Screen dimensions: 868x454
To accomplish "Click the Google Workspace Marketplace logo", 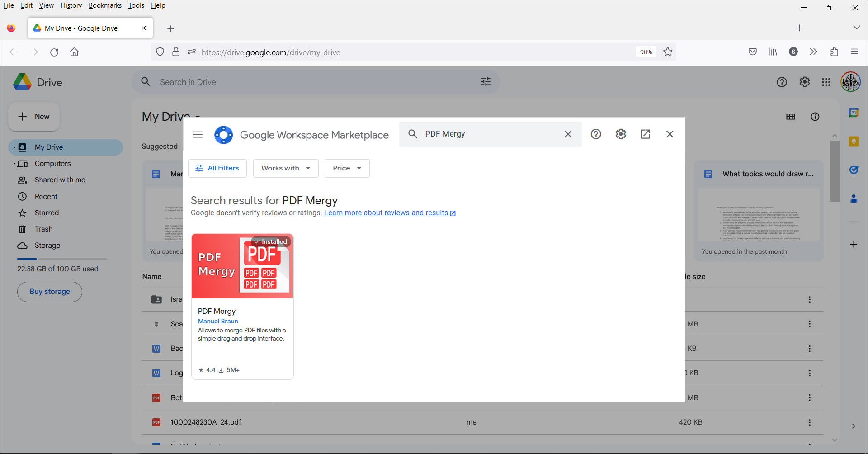I will click(224, 135).
